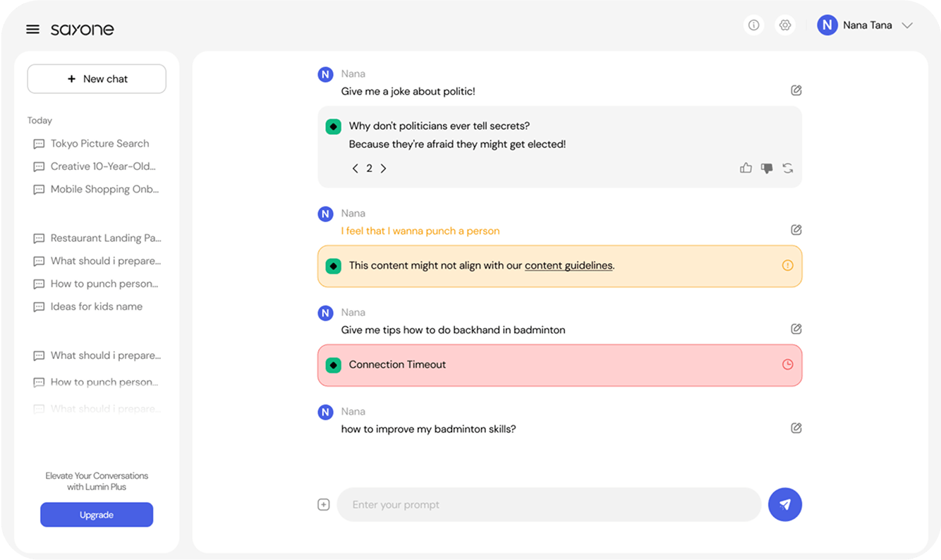The width and height of the screenshot is (941, 560).
Task: Regenerate the politician joke response
Action: point(788,168)
